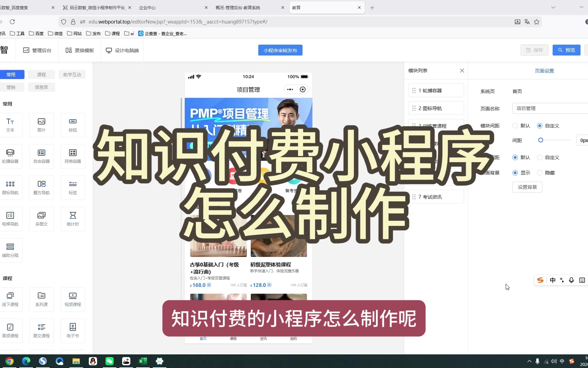The height and width of the screenshot is (368, 588).
Task: Click the 预览 preview button
Action: [567, 50]
